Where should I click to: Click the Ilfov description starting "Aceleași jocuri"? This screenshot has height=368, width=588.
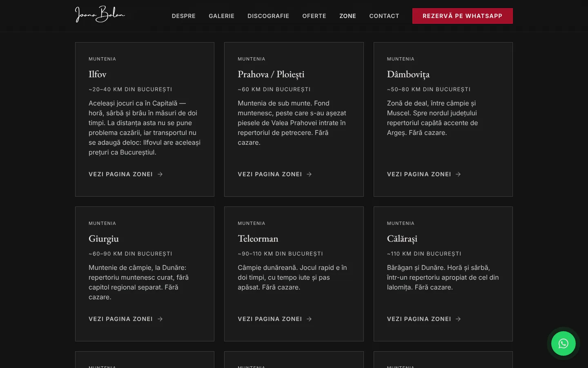pyautogui.click(x=145, y=128)
